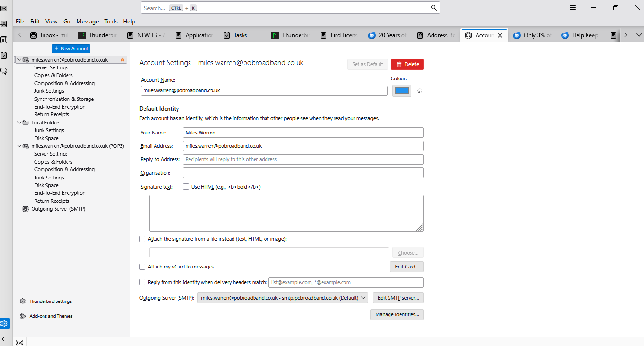The image size is (644, 346).
Task: Open the File menu
Action: click(x=20, y=22)
